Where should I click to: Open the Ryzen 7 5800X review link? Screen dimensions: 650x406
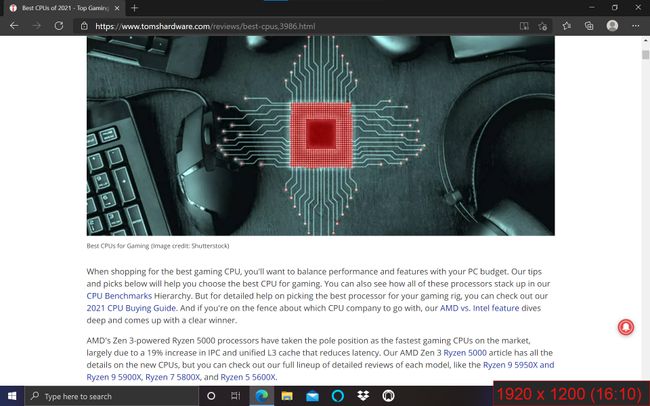(172, 377)
